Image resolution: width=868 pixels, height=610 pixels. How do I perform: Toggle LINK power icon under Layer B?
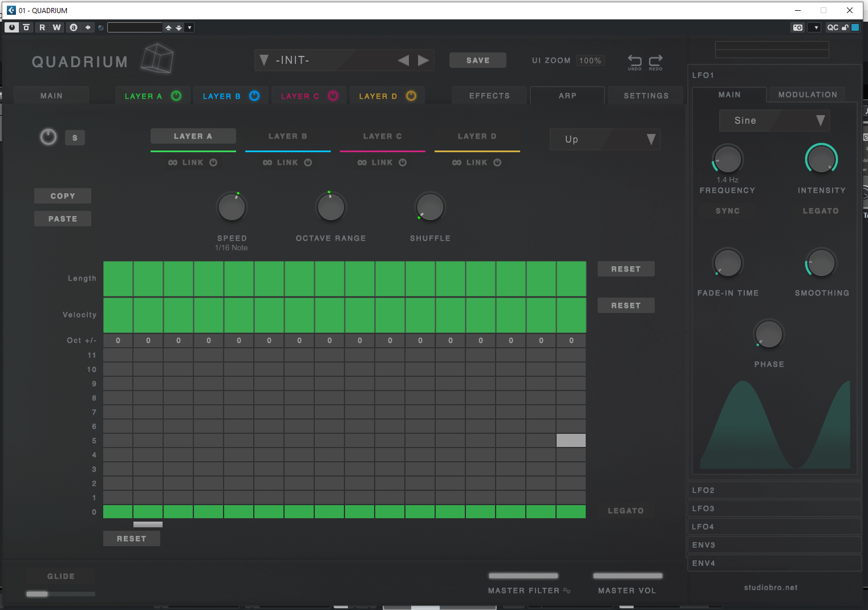point(308,162)
